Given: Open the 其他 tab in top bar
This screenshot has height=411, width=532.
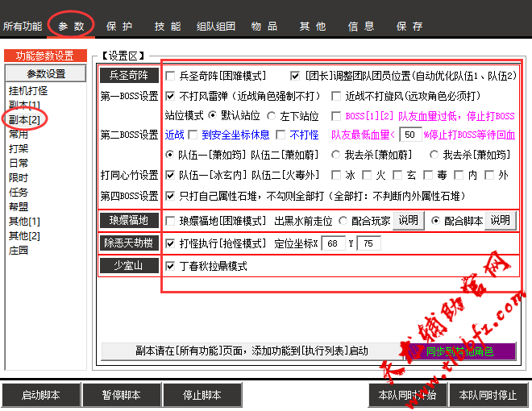Looking at the screenshot, I should [x=313, y=26].
